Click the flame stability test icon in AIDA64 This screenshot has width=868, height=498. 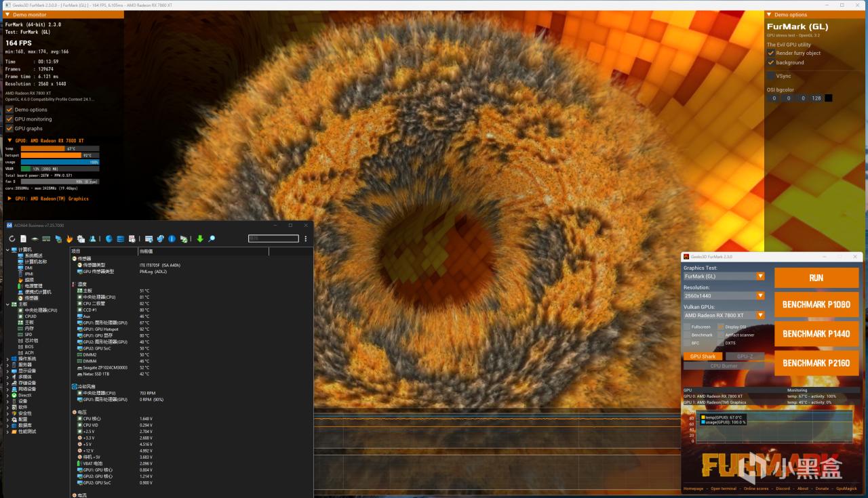[69, 238]
